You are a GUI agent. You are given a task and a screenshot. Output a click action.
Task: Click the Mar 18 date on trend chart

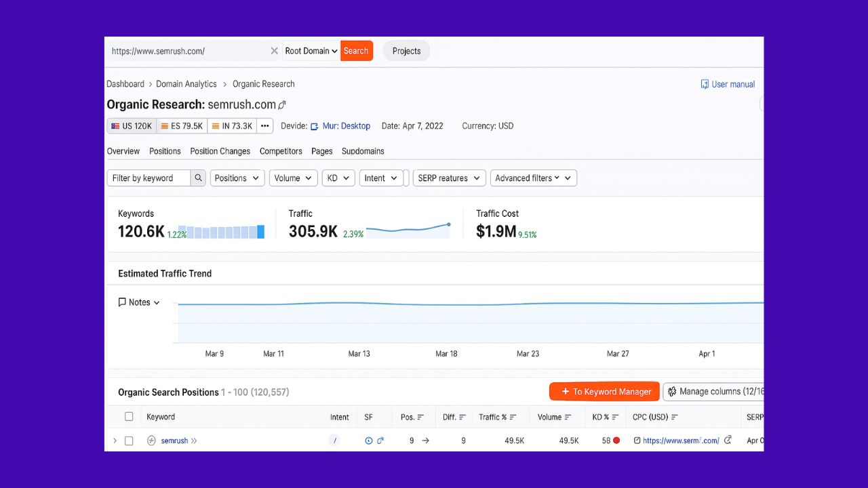tap(446, 354)
